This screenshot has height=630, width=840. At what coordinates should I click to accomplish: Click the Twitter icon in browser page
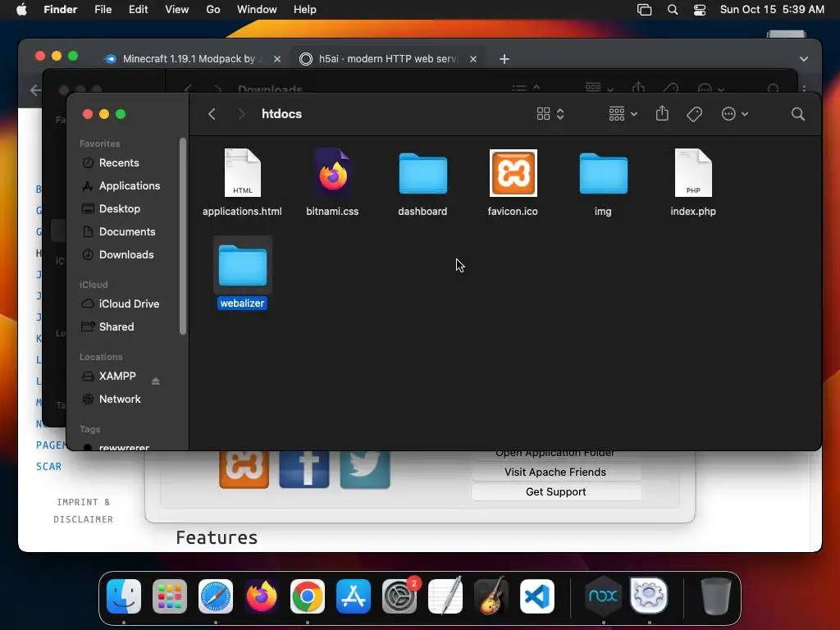[365, 469]
